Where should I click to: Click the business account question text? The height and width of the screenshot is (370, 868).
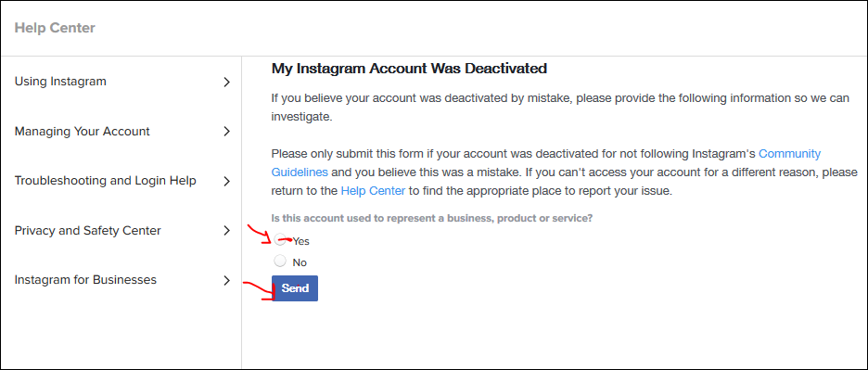(432, 218)
